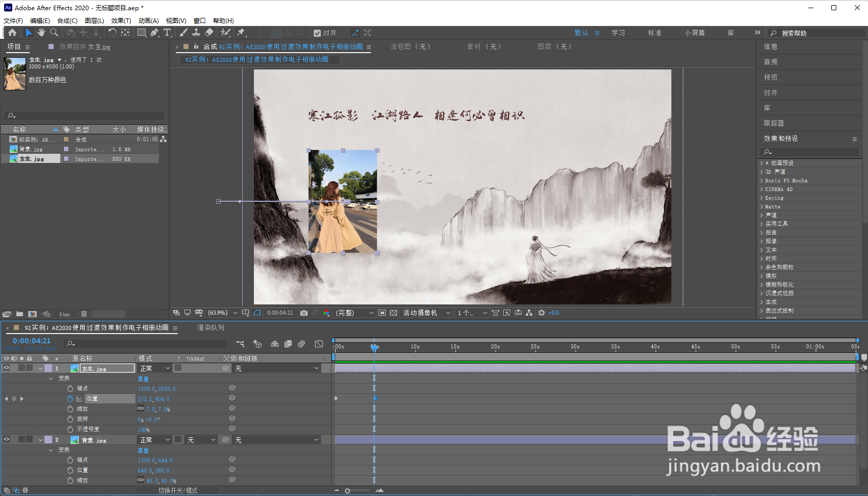Click the new folder icon in Project panel

tap(19, 314)
